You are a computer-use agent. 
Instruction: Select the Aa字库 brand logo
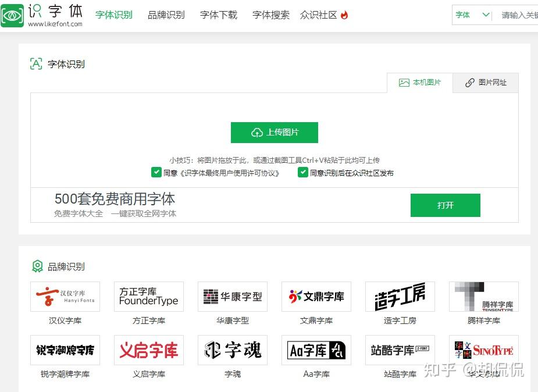[x=316, y=350]
